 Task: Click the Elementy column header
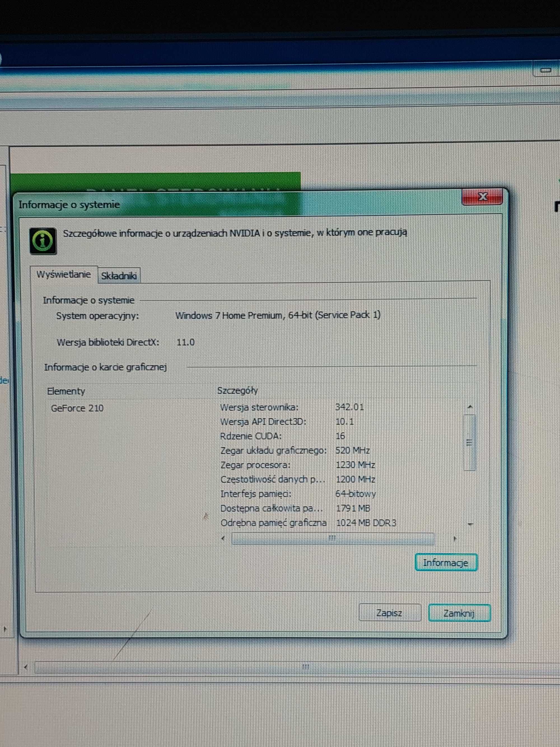pyautogui.click(x=66, y=391)
